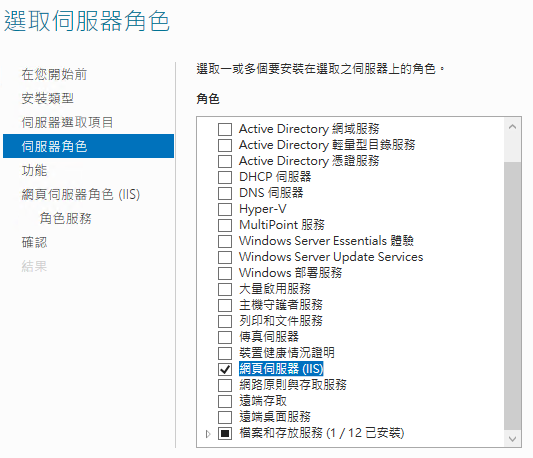Click the scroll up arrow in roles list

click(513, 127)
